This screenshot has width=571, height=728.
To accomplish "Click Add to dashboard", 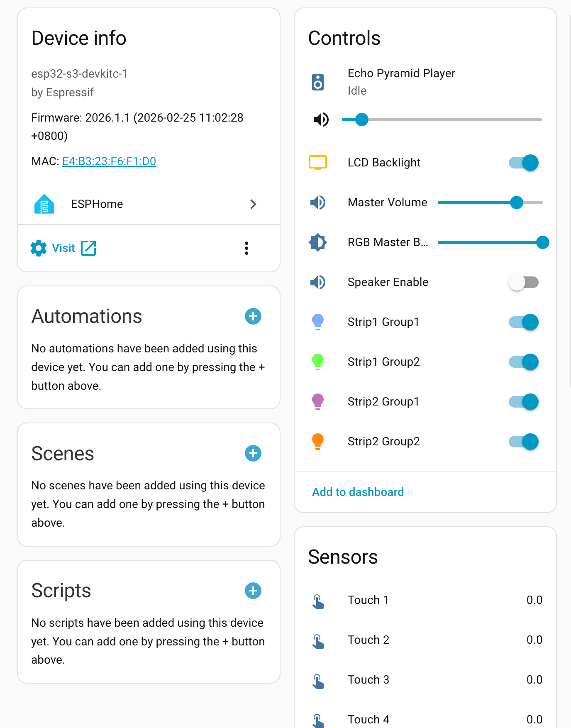I will click(x=358, y=492).
